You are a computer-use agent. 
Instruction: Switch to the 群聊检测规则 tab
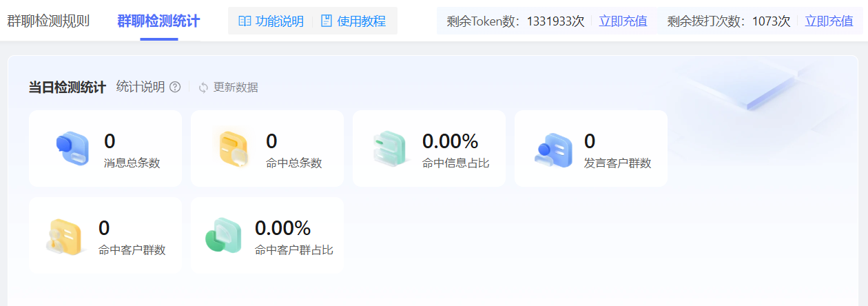(48, 21)
